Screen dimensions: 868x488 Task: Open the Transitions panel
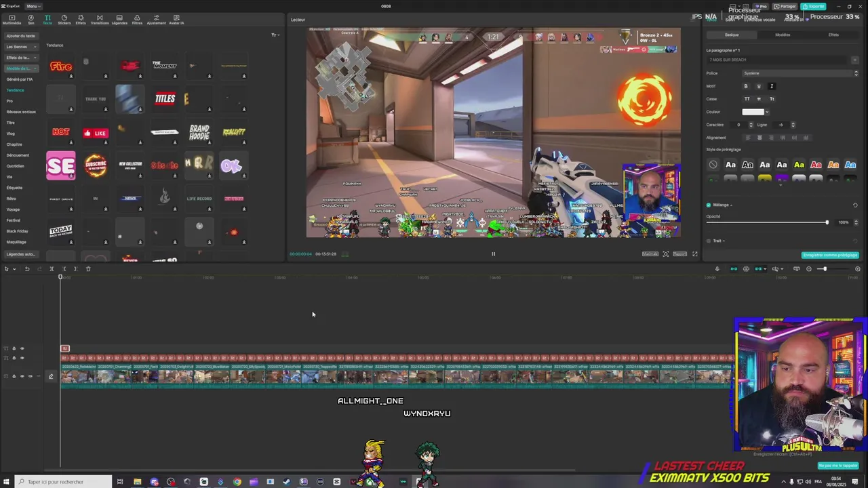pos(100,20)
